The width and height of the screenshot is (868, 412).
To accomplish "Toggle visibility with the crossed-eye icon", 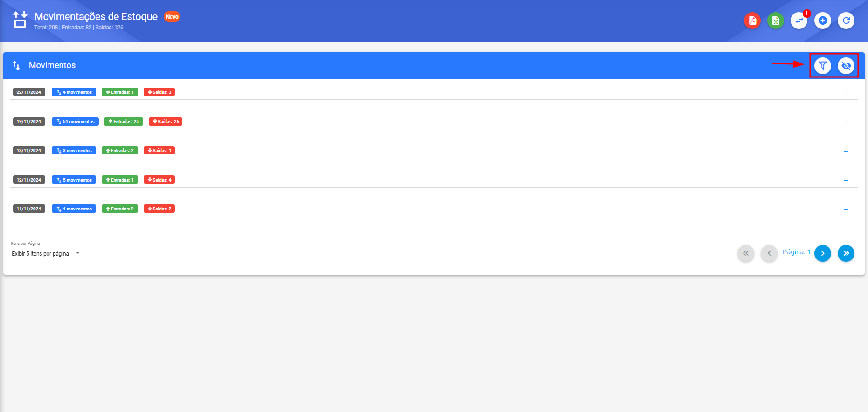I will pos(846,66).
